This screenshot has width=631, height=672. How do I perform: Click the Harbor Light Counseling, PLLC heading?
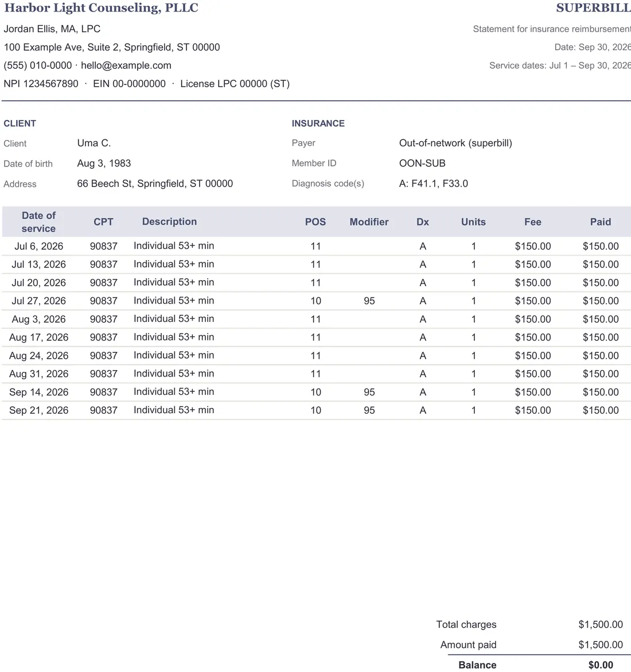click(101, 8)
